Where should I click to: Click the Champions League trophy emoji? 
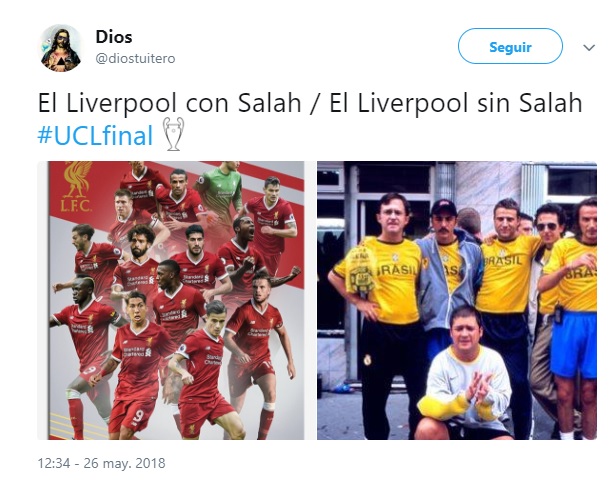pyautogui.click(x=174, y=134)
